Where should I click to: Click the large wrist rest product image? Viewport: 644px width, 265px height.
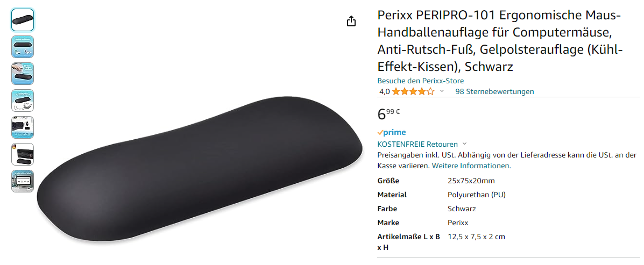(x=201, y=170)
